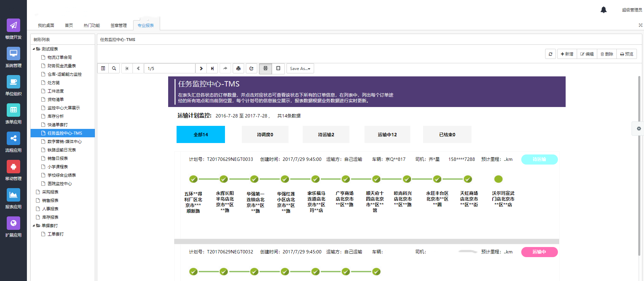The height and width of the screenshot is (281, 644).
Task: Filter by 运输中12 status
Action: 387,135
